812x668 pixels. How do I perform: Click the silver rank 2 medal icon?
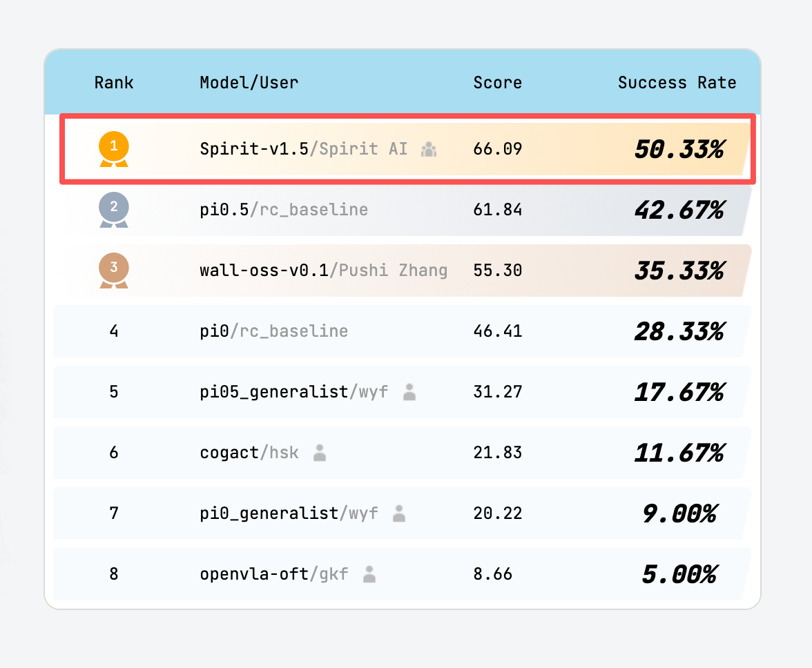114,208
